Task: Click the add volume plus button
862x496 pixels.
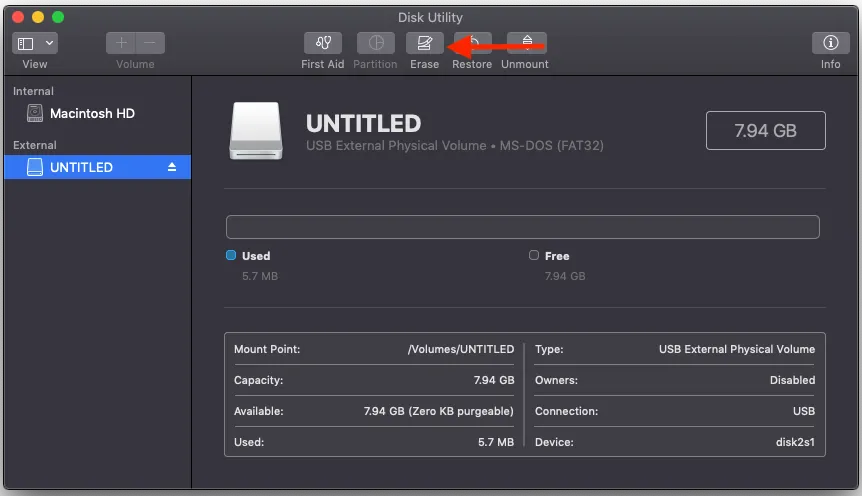Action: click(x=121, y=43)
